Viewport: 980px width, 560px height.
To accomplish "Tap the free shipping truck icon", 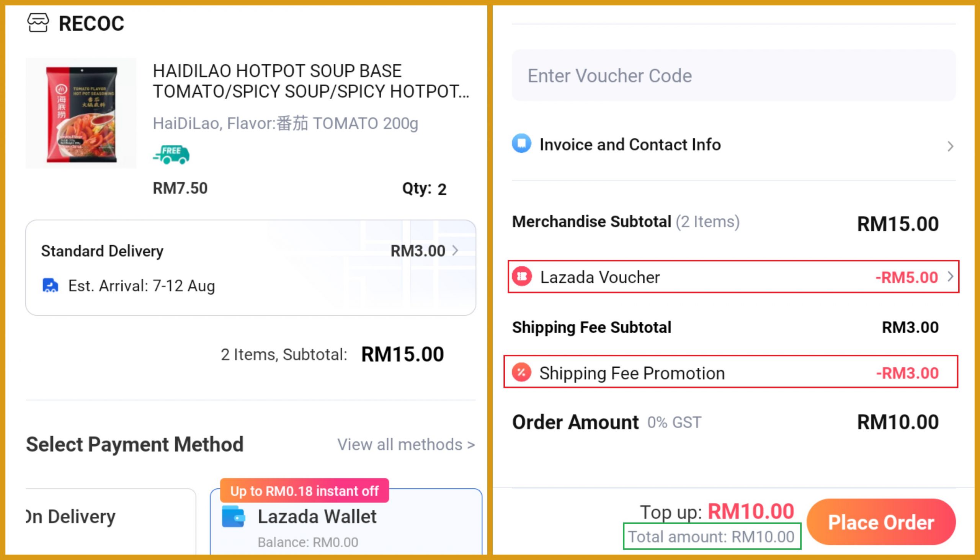I will [171, 155].
